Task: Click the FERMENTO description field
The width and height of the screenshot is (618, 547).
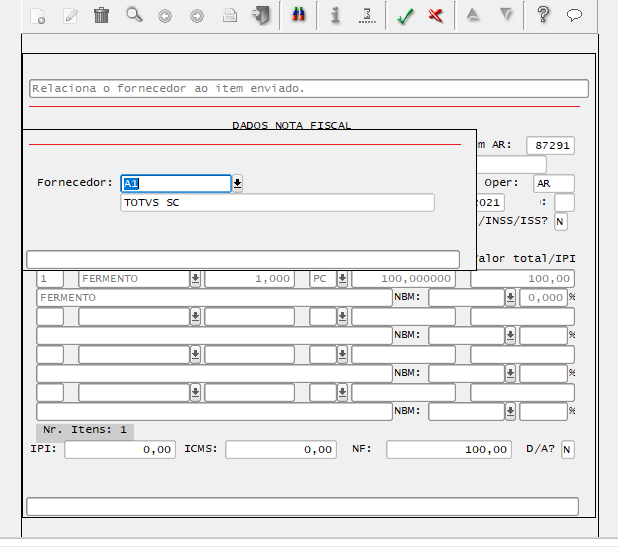Action: pyautogui.click(x=214, y=298)
